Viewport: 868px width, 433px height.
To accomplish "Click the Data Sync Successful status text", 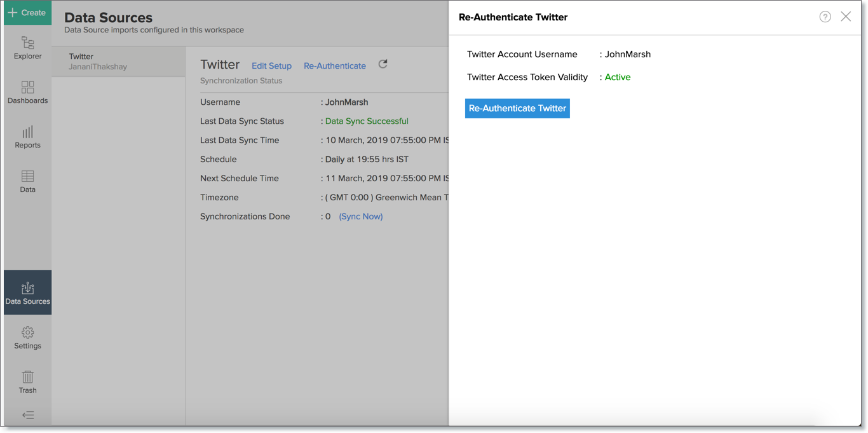I will [367, 121].
